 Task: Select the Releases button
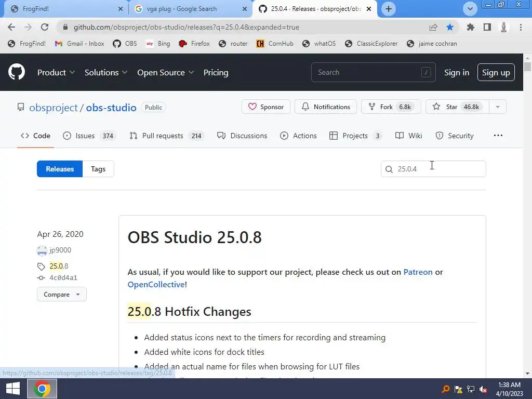60,169
